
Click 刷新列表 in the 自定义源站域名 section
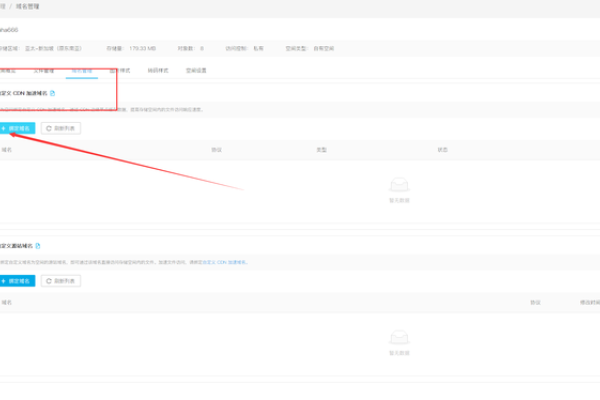(60, 281)
